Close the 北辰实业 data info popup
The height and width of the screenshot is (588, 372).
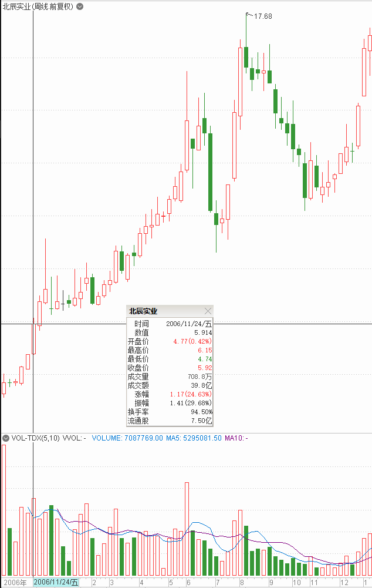[x=208, y=311]
